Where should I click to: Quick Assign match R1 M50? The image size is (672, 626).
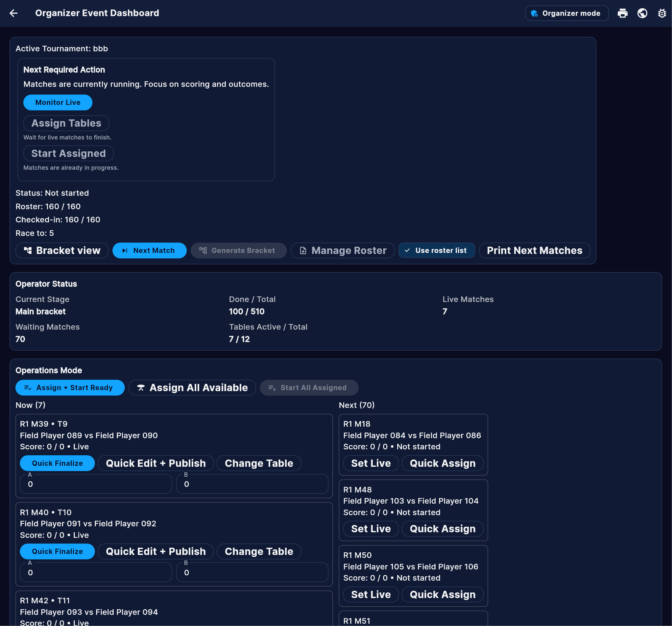pyautogui.click(x=442, y=594)
